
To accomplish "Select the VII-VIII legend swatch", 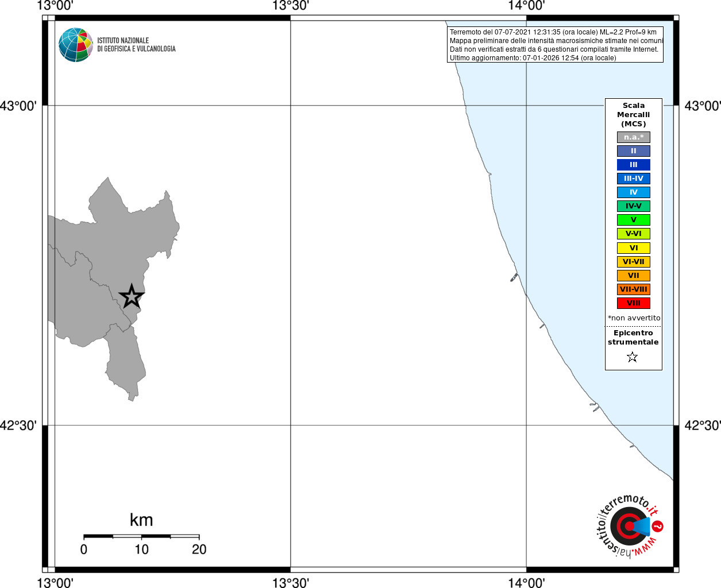I will tap(634, 289).
